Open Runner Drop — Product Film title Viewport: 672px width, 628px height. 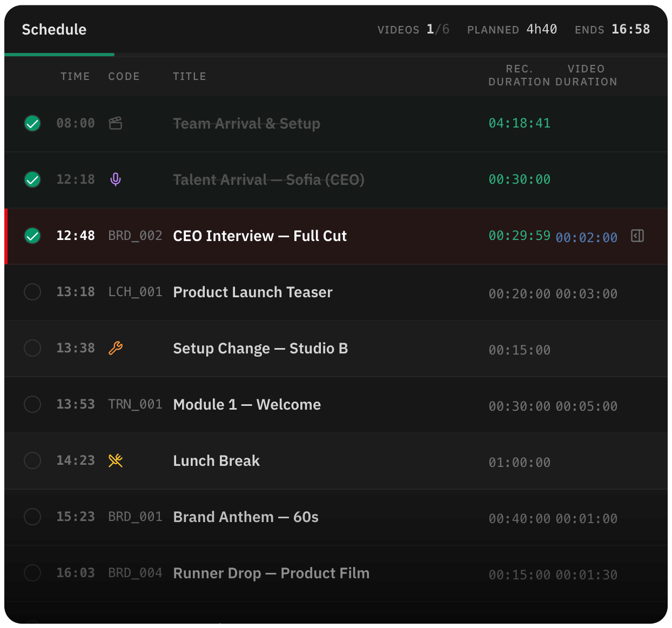[x=271, y=573]
